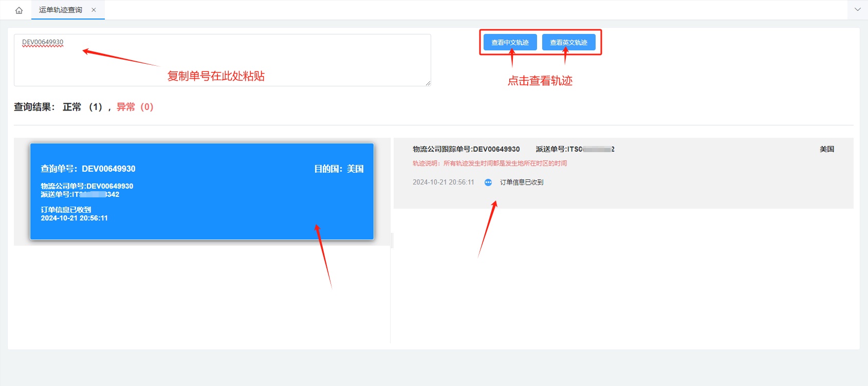
Task: Click the home icon in tab bar
Action: pyautogui.click(x=19, y=10)
